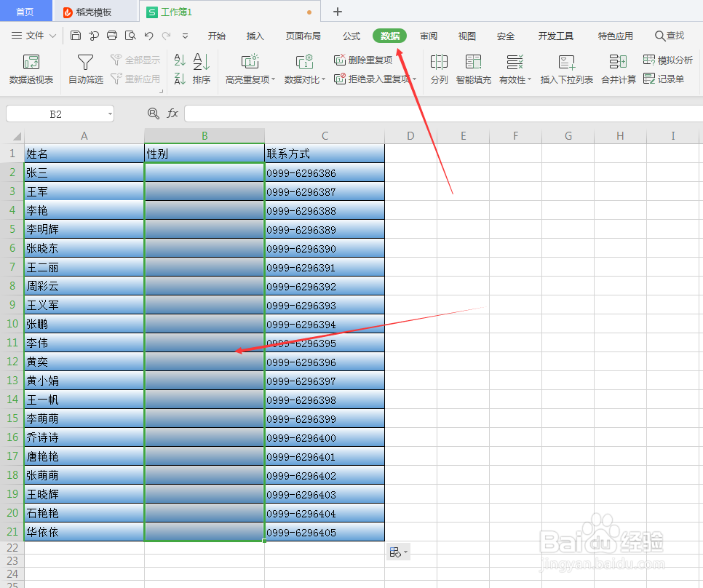Switch to Home (首页) window tab
Viewport: 703px width, 588px height.
(x=25, y=11)
